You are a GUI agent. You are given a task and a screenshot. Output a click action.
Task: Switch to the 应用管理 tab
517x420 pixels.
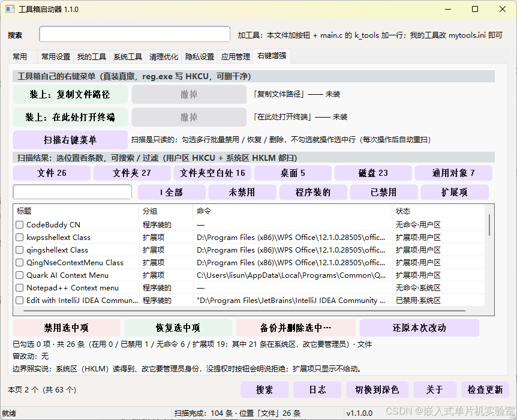click(236, 57)
